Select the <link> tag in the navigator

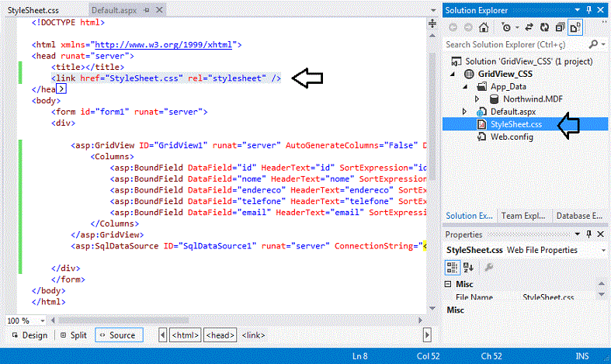[x=253, y=335]
